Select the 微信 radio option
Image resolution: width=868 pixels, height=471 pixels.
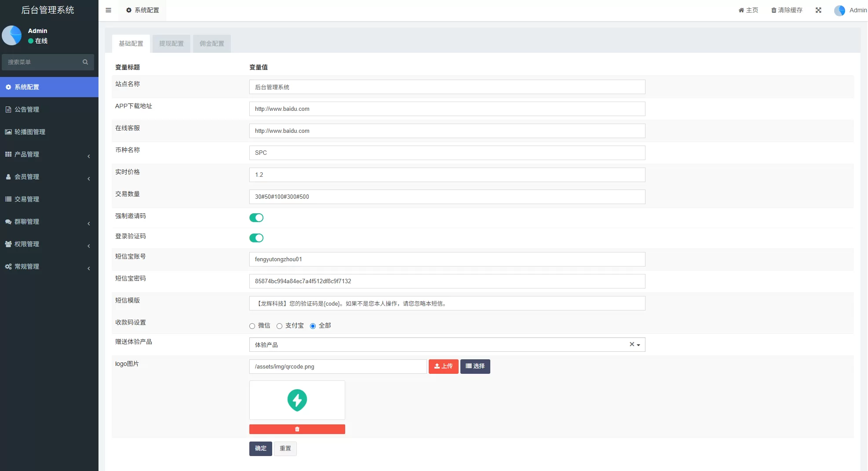252,326
